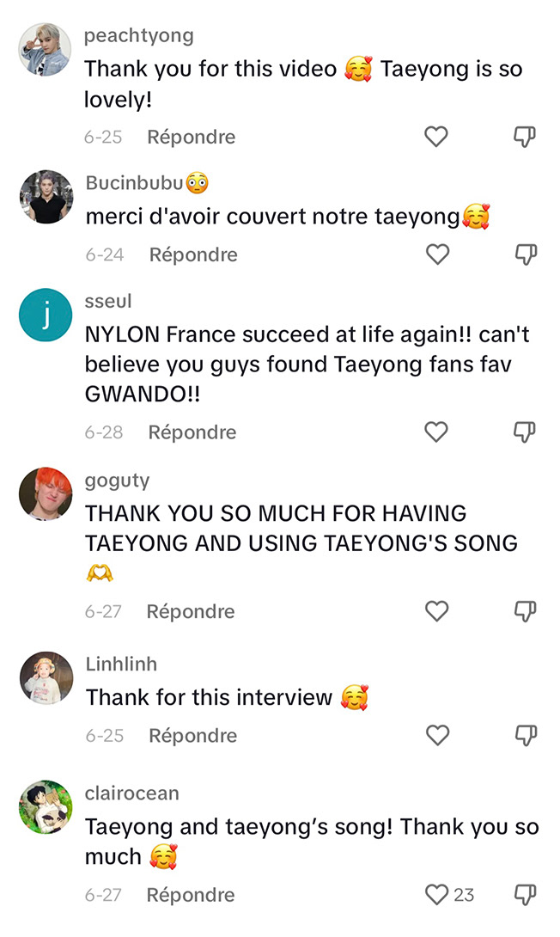Like Linhlinh's comment
Viewport: 560px width, 937px height.
(x=438, y=735)
